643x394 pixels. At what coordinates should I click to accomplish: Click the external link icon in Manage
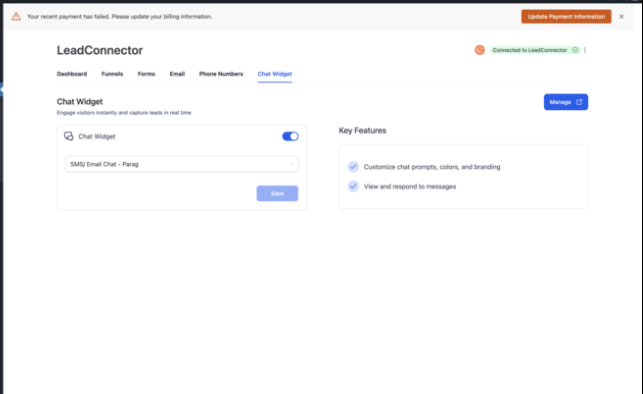click(x=579, y=102)
